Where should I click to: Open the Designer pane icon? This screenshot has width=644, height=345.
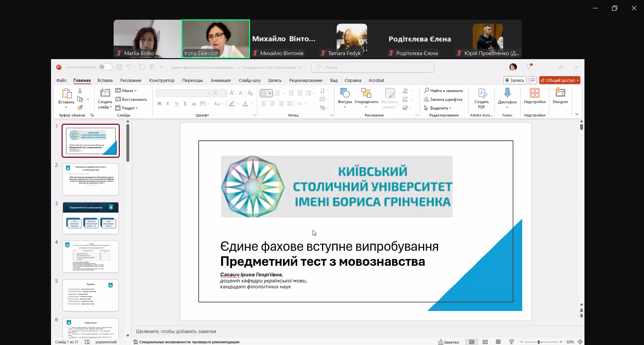click(560, 93)
